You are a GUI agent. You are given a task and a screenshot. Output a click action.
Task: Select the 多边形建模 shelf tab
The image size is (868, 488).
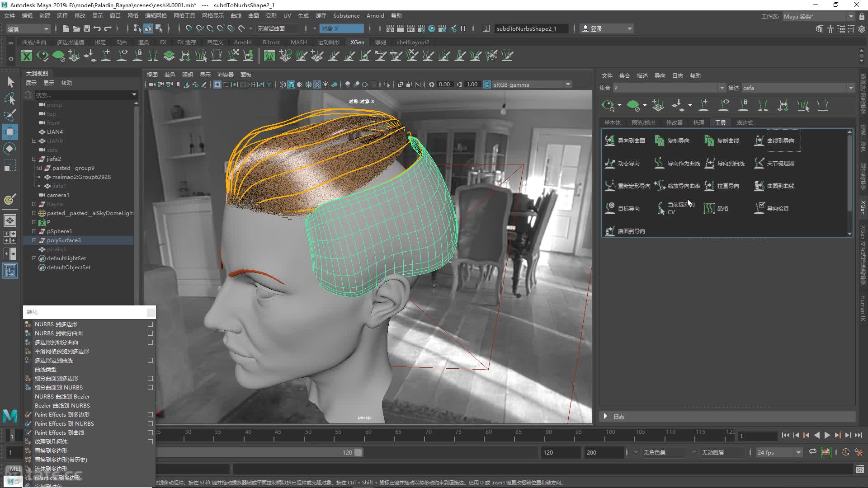tap(71, 42)
